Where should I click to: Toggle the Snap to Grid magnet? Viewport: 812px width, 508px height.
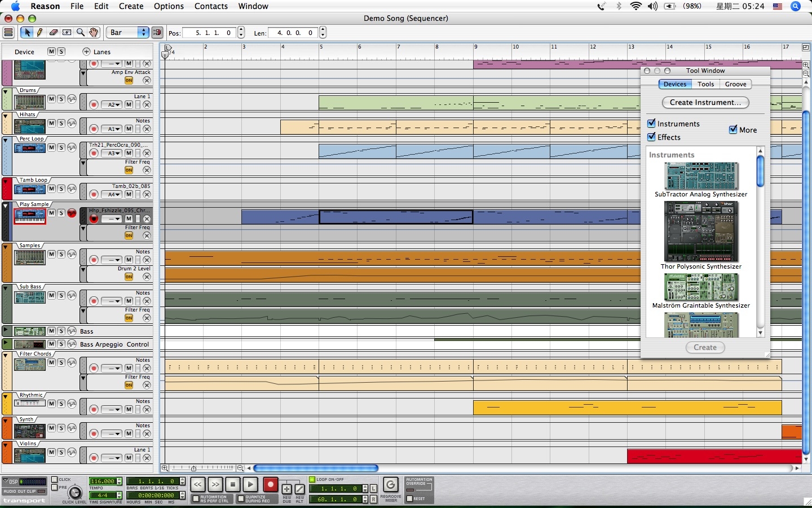[157, 33]
